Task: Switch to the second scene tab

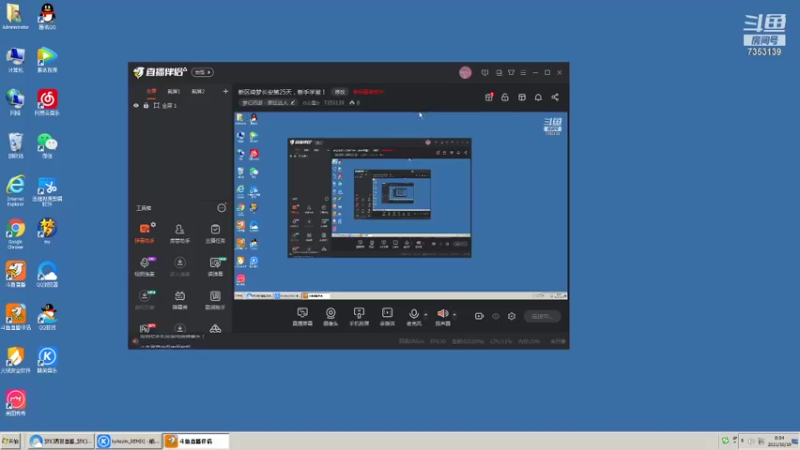Action: click(x=173, y=91)
